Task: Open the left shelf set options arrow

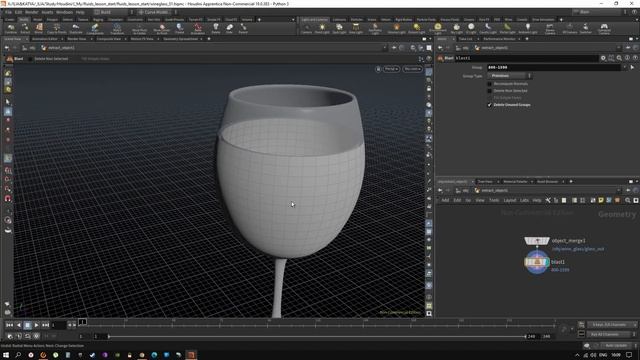Action: pyautogui.click(x=293, y=19)
